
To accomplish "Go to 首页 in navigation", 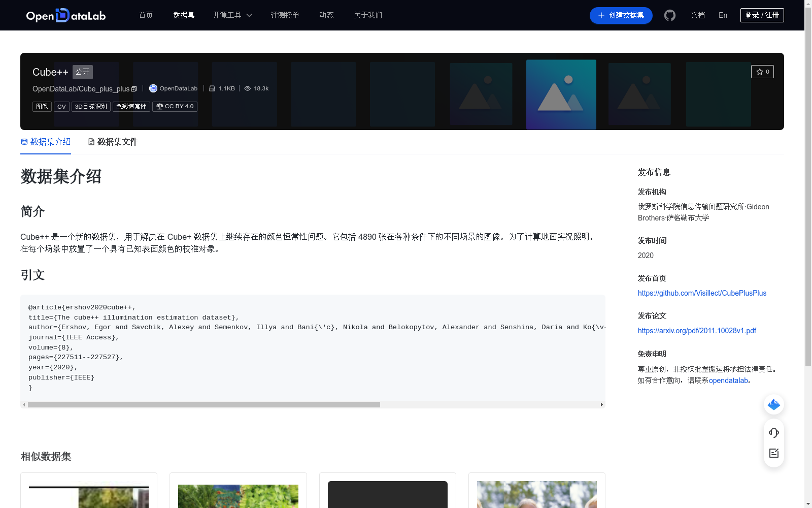I will (146, 15).
